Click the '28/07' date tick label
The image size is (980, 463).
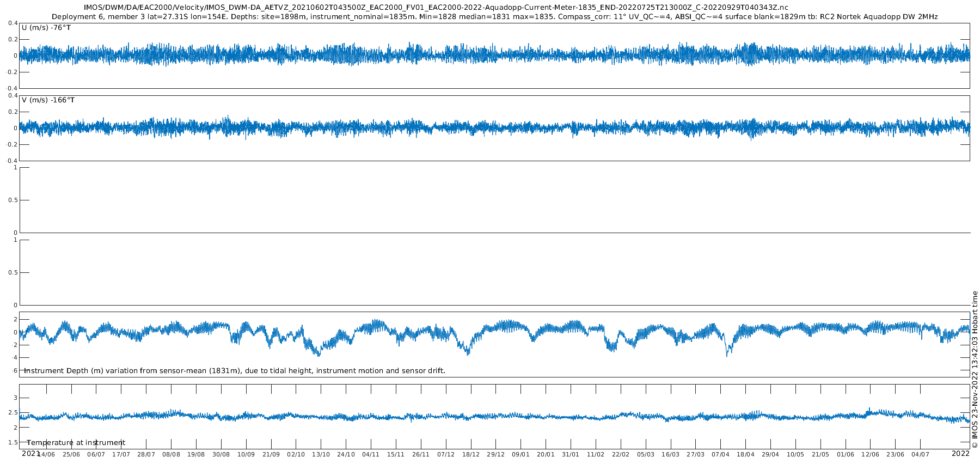pos(146,454)
